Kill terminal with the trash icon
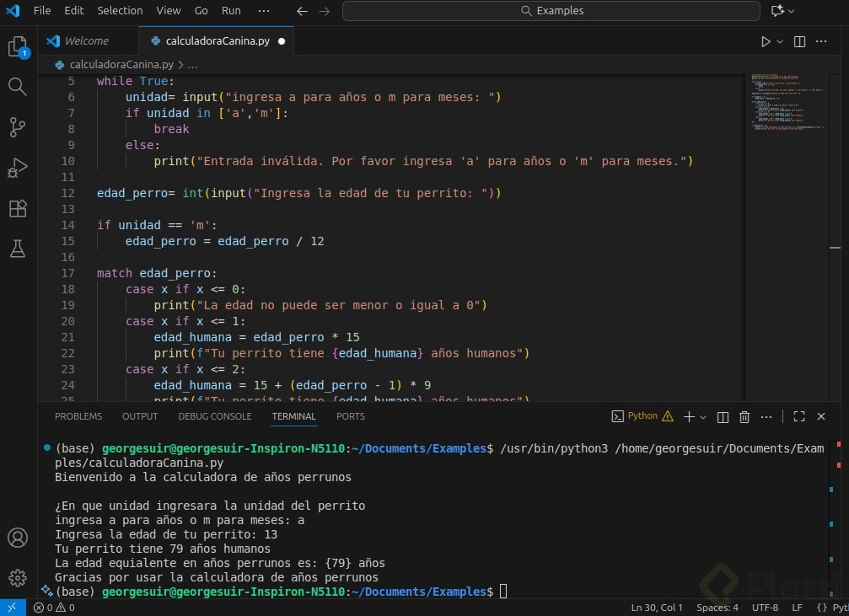The width and height of the screenshot is (849, 616). (x=744, y=416)
